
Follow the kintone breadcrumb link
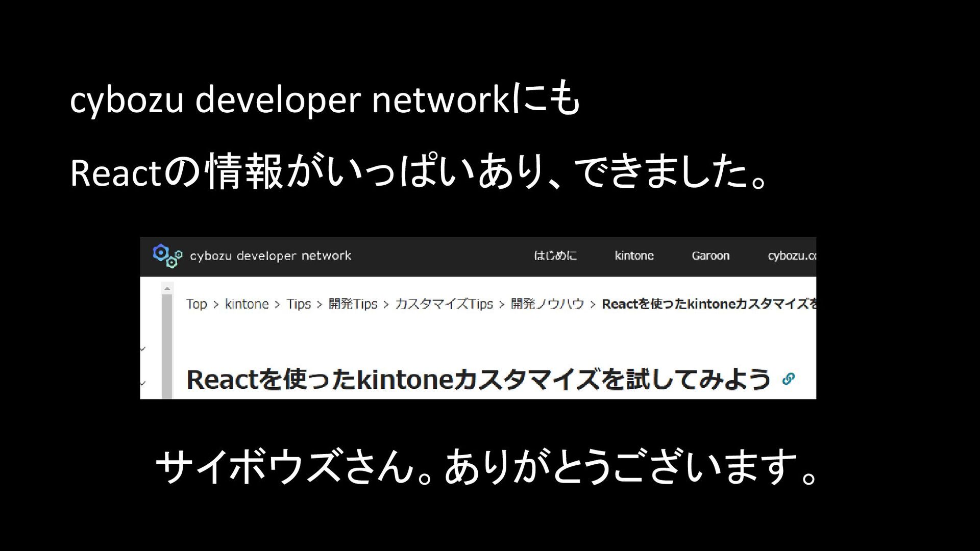[247, 304]
